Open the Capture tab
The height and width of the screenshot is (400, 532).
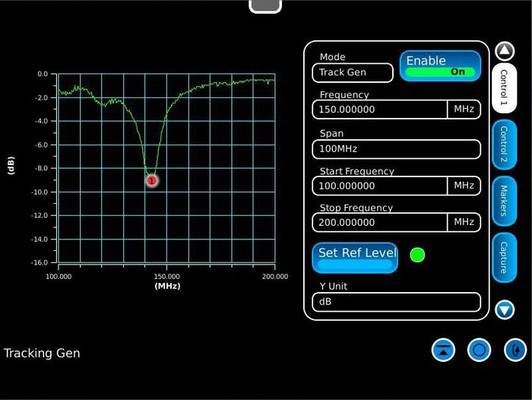pyautogui.click(x=503, y=257)
